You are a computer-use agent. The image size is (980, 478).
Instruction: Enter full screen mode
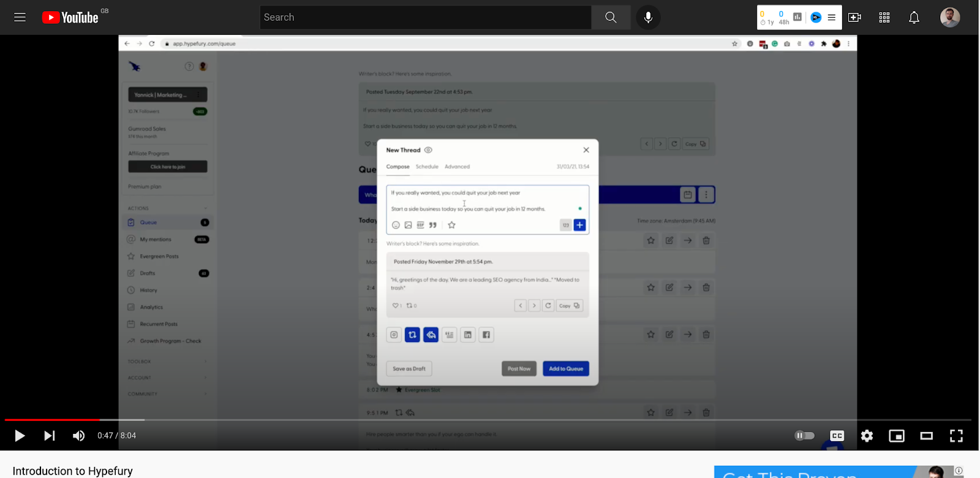pyautogui.click(x=956, y=436)
